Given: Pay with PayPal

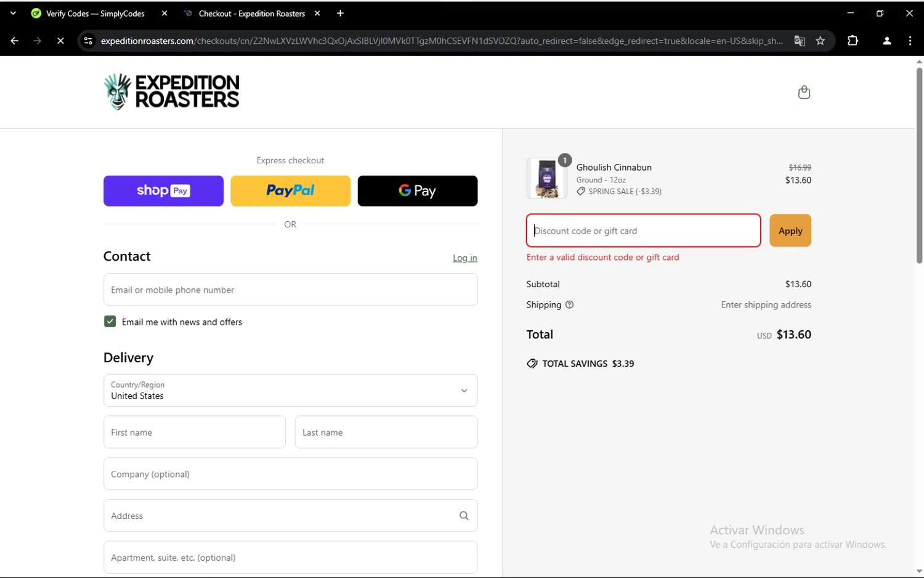Looking at the screenshot, I should click(x=290, y=191).
